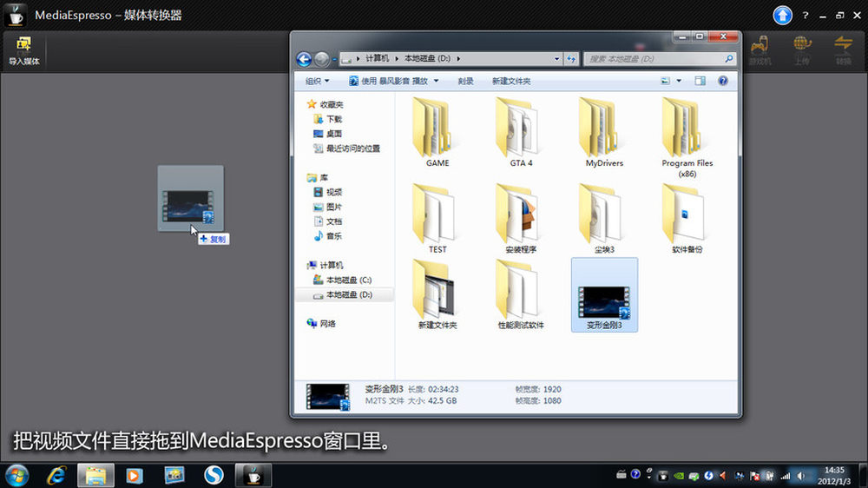Click 本地磁盘 (D:) in the address breadcrumb
The image size is (868, 488).
[x=427, y=58]
